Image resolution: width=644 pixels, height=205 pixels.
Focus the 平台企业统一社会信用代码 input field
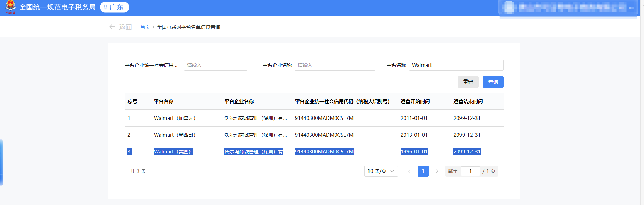point(215,65)
